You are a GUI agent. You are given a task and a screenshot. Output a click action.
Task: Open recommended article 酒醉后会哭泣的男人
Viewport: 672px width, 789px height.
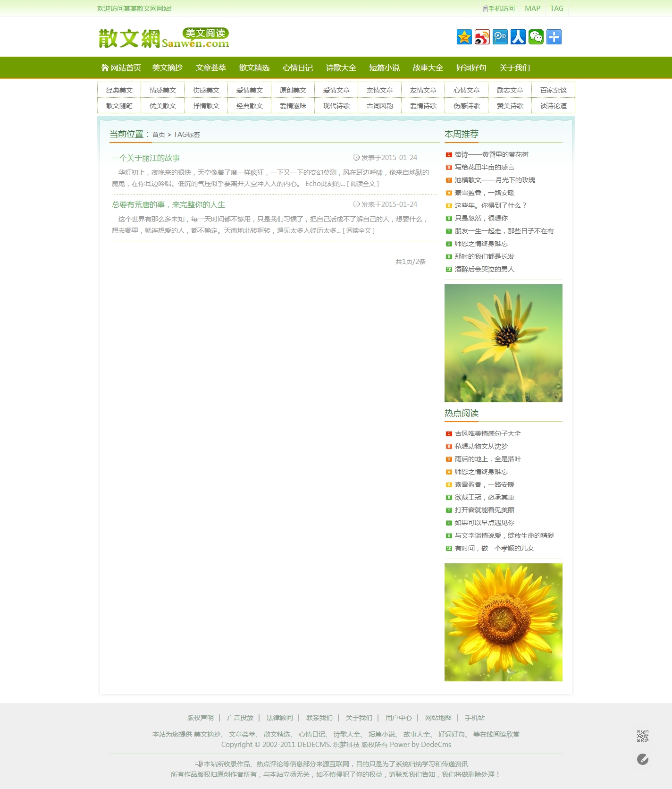(484, 269)
